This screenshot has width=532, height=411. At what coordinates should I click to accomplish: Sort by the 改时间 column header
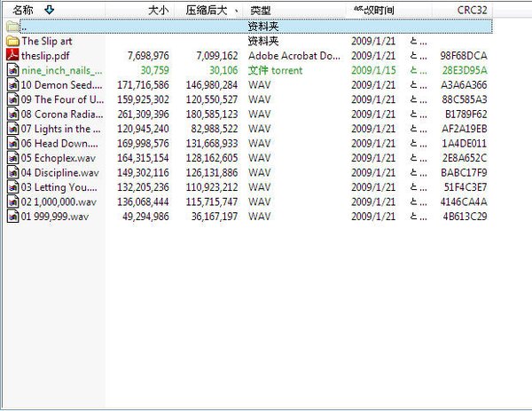click(x=389, y=10)
